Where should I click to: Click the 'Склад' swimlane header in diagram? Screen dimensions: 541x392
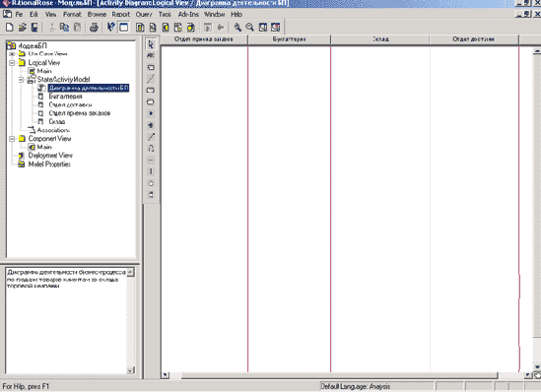pyautogui.click(x=380, y=39)
